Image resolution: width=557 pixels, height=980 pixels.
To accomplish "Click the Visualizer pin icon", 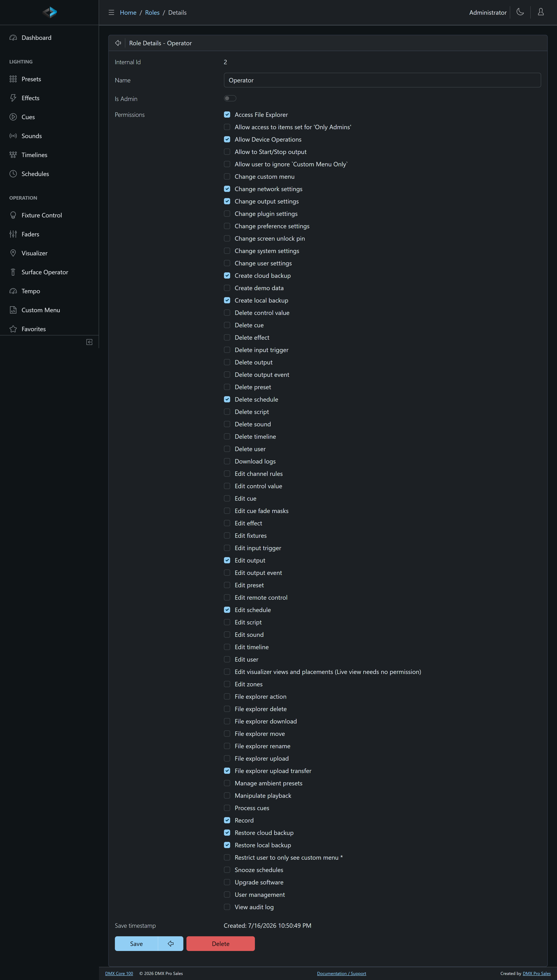I will pos(13,253).
